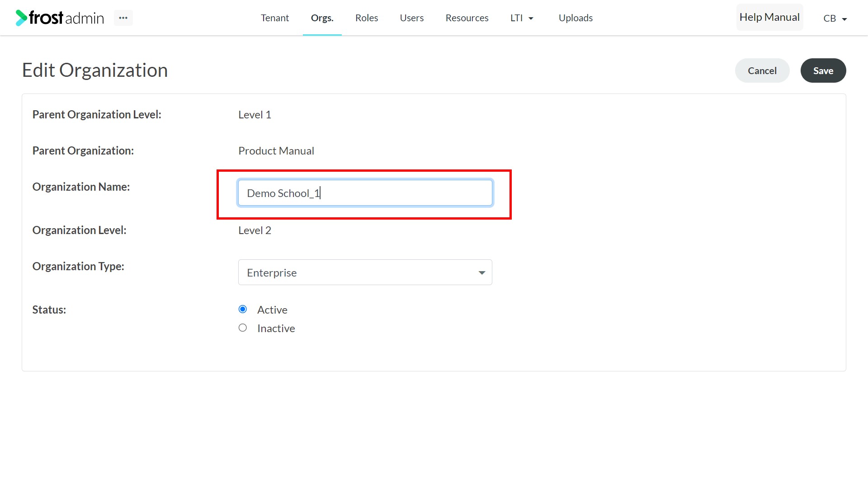868x488 pixels.
Task: Expand the LTI dropdown menu
Action: [x=522, y=18]
